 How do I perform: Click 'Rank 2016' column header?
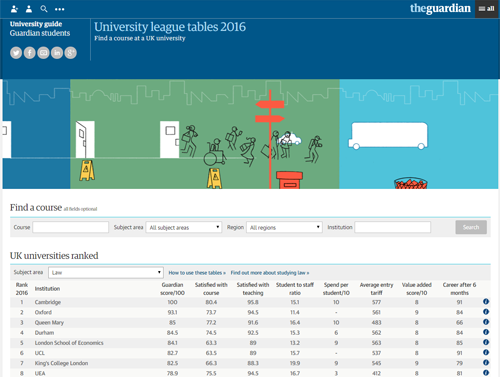22,289
